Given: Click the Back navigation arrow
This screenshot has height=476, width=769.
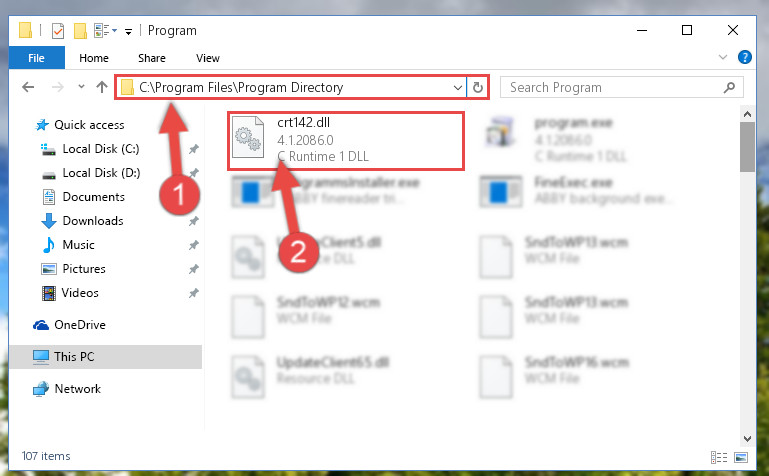Looking at the screenshot, I should 28,87.
